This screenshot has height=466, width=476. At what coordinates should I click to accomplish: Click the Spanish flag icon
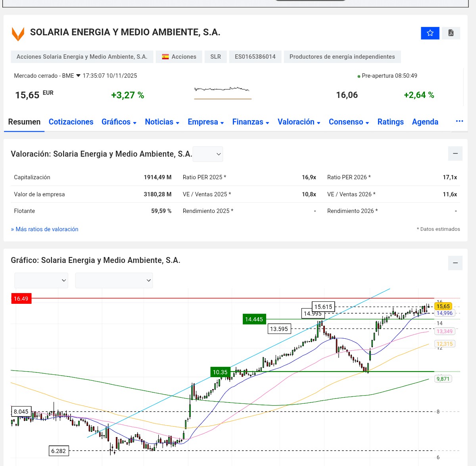[x=165, y=57]
